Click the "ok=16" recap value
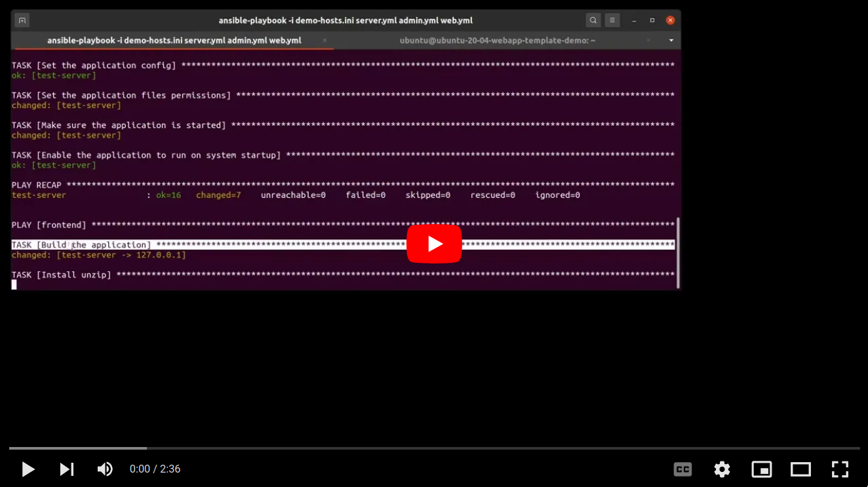Image resolution: width=868 pixels, height=487 pixels. [168, 195]
